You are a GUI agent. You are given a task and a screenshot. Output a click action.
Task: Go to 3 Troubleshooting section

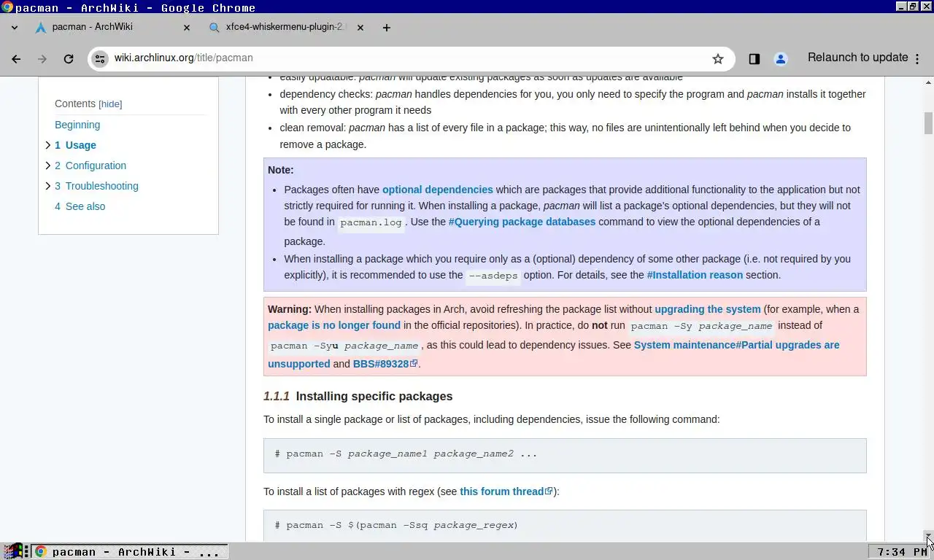click(96, 186)
